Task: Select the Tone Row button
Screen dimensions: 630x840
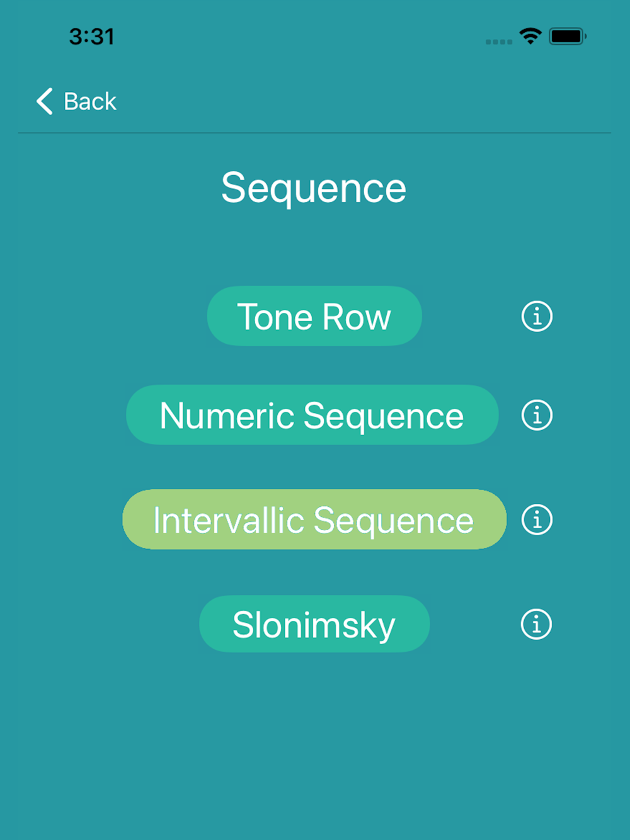Action: (x=314, y=316)
